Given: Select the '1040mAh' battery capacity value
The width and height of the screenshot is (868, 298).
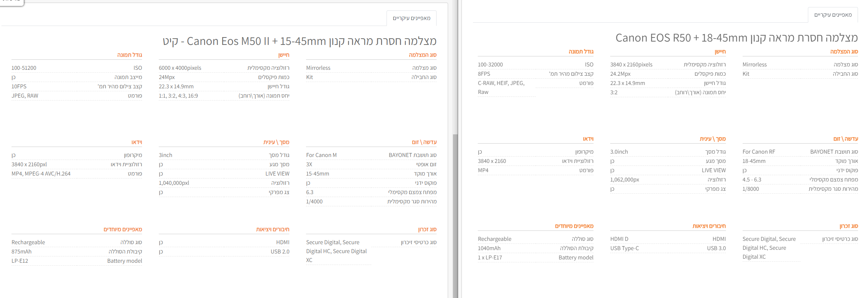Looking at the screenshot, I should click(489, 248).
